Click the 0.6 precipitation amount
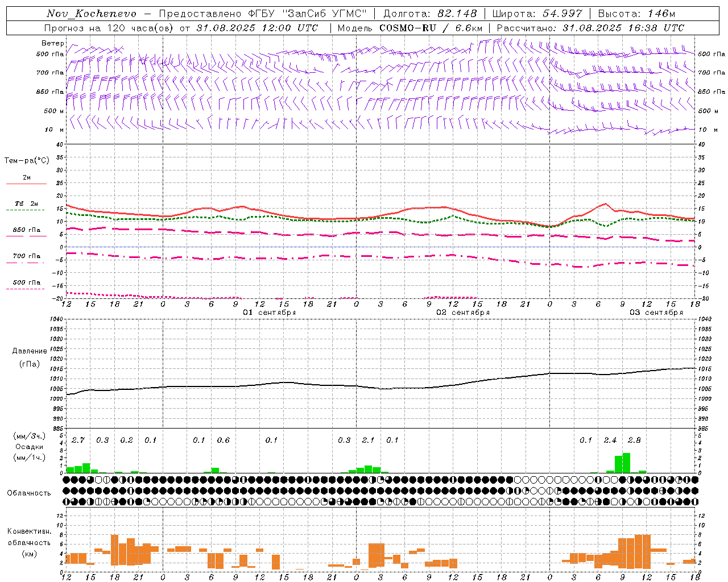 (223, 440)
